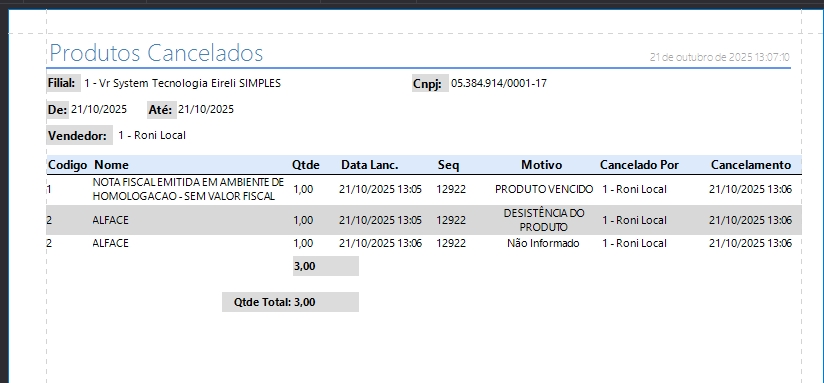Click the 'Qtde' column header
The height and width of the screenshot is (383, 824).
306,165
